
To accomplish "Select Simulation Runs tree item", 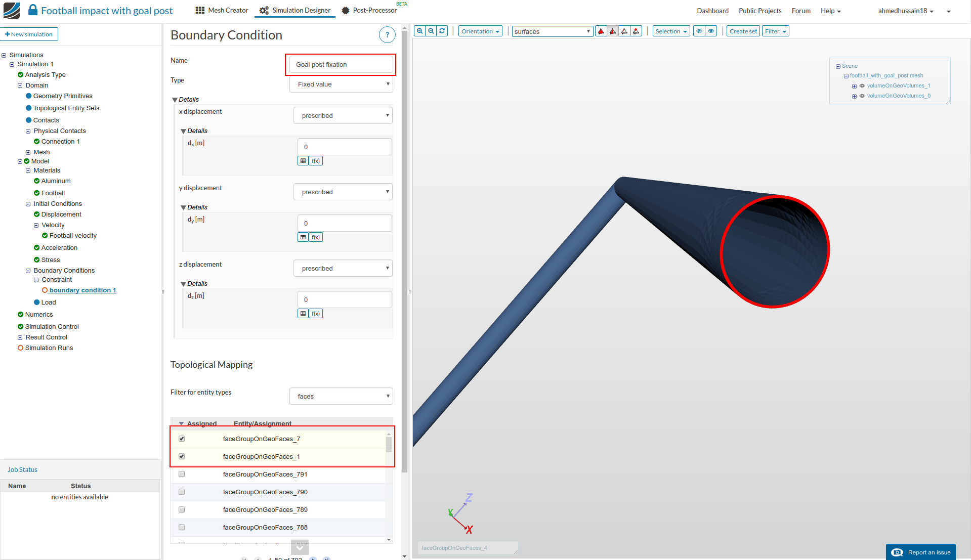I will click(49, 348).
